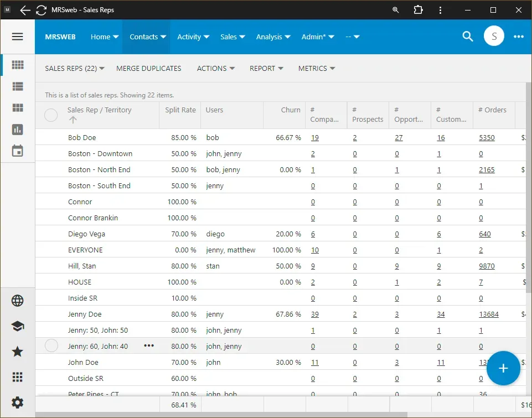The image size is (532, 418).
Task: Open the hamburger menu in the sidebar
Action: [17, 37]
